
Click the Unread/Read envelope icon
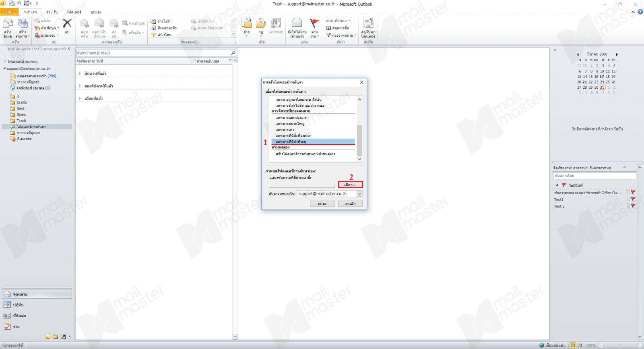point(297,23)
